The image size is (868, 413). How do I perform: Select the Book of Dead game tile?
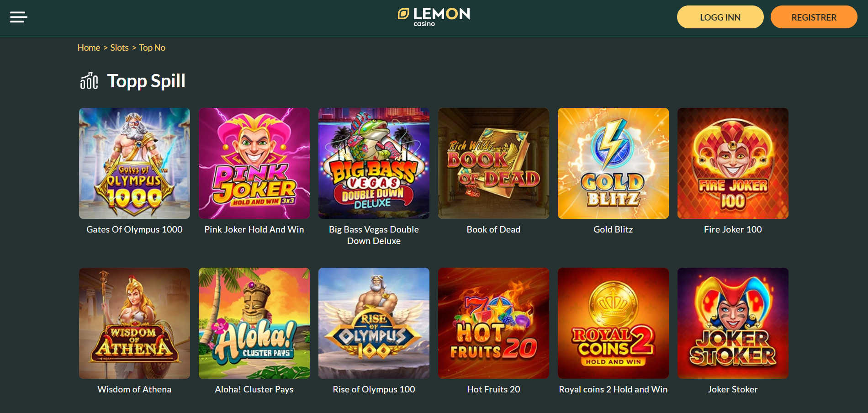(493, 163)
